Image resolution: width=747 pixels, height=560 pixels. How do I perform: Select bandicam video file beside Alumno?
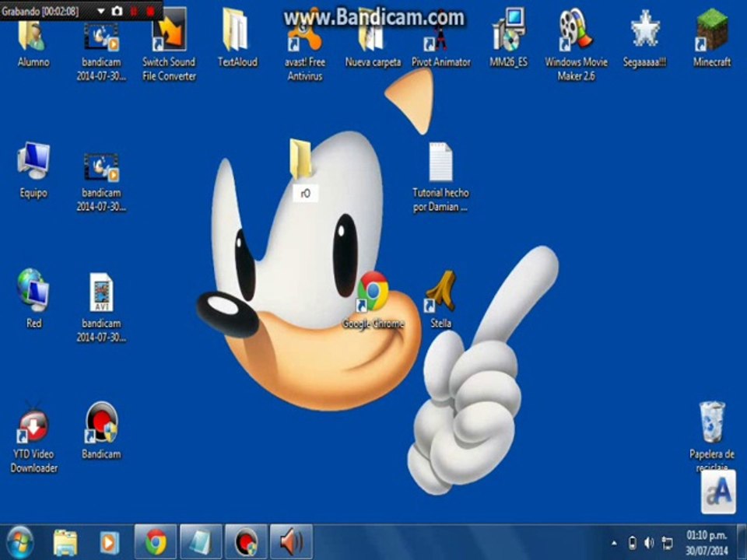(101, 51)
